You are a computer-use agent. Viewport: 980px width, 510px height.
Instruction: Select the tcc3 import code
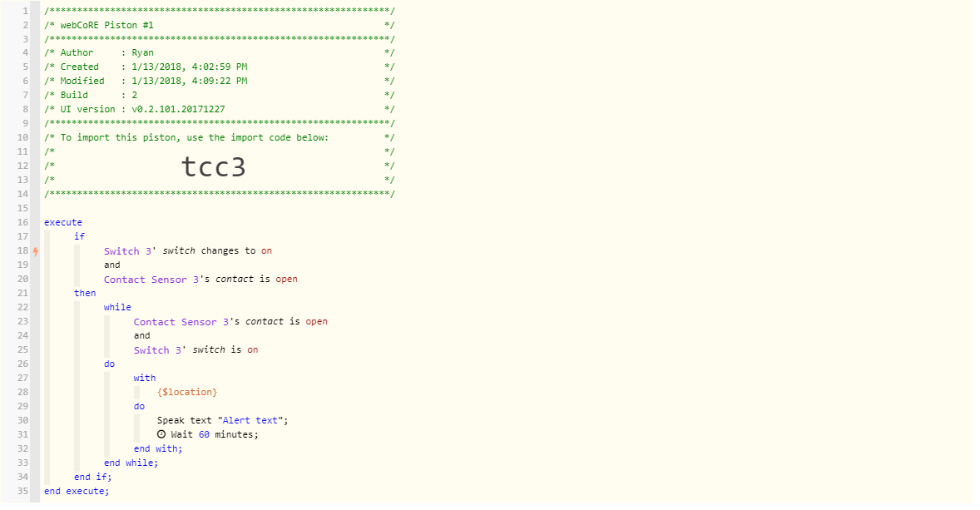(x=214, y=167)
